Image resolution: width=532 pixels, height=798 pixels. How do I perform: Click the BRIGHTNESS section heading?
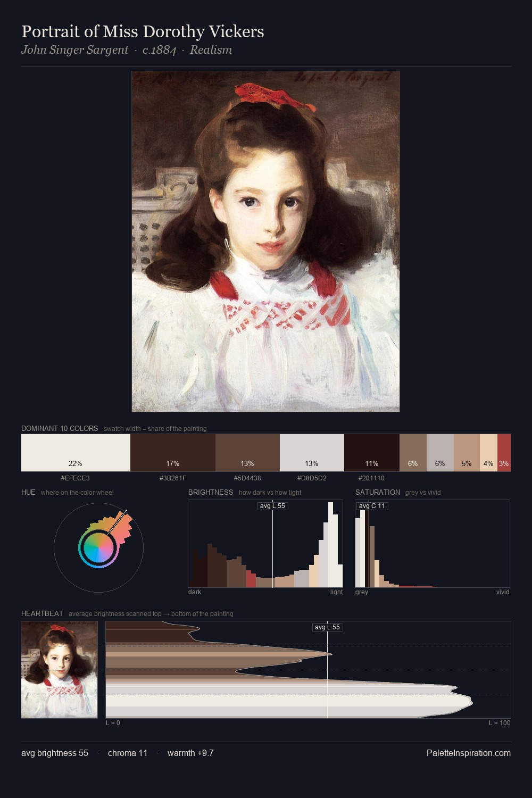tap(211, 492)
